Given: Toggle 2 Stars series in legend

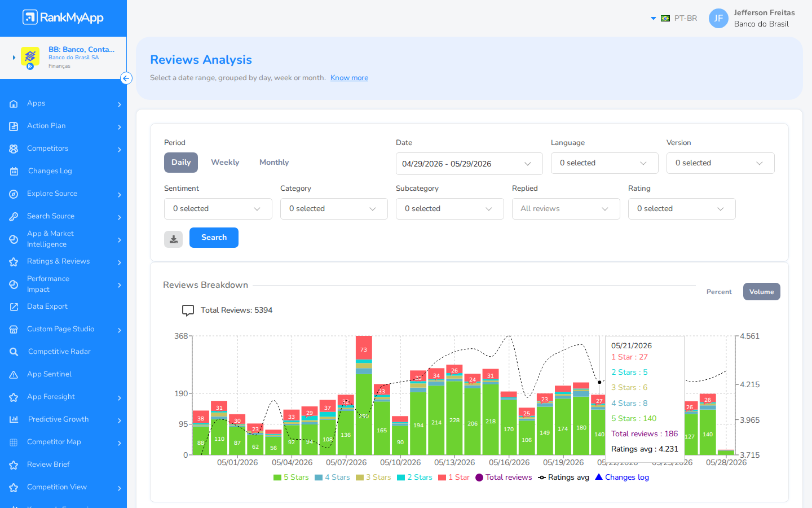Looking at the screenshot, I should point(414,478).
